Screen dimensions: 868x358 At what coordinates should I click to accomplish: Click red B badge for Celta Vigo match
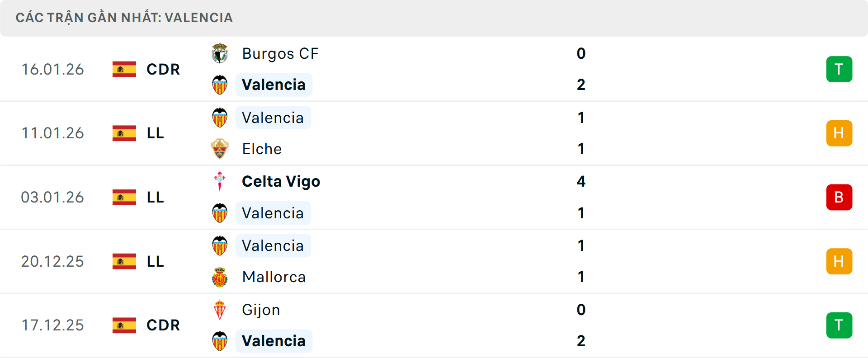(x=839, y=197)
